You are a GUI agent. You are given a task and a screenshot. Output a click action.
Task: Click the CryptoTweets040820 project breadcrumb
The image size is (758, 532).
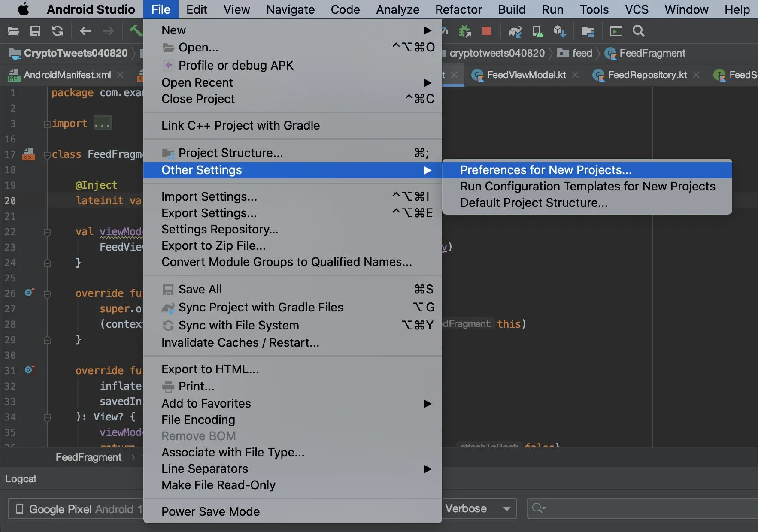click(69, 53)
